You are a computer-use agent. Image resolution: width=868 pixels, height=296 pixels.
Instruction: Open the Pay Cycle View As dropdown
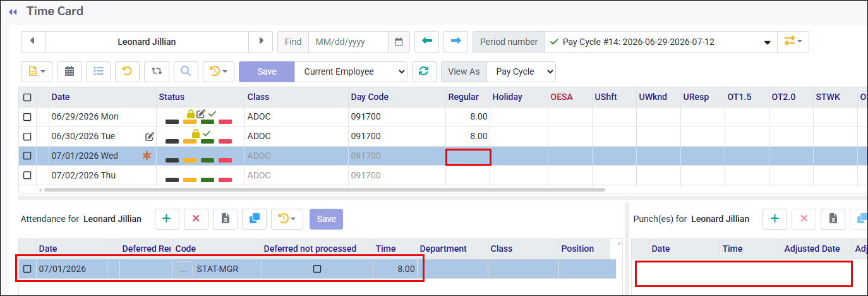pyautogui.click(x=521, y=71)
